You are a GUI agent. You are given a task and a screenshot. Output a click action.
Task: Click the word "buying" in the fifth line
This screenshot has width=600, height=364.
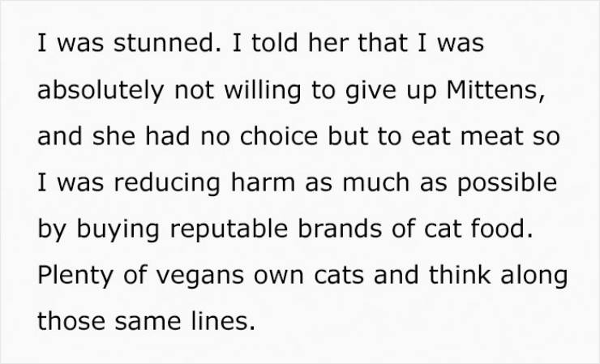(118, 231)
